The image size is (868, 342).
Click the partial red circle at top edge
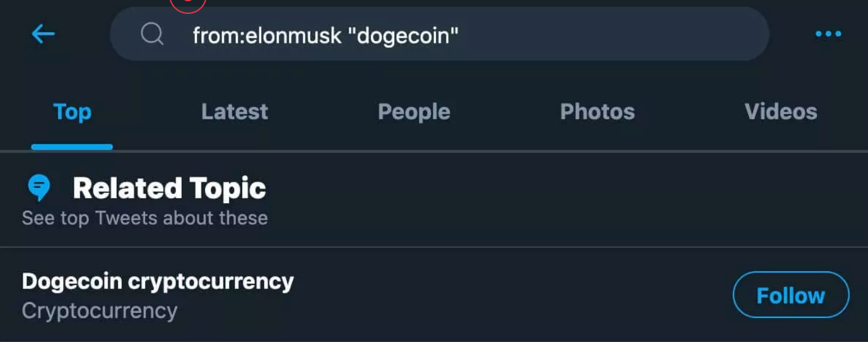(188, 6)
